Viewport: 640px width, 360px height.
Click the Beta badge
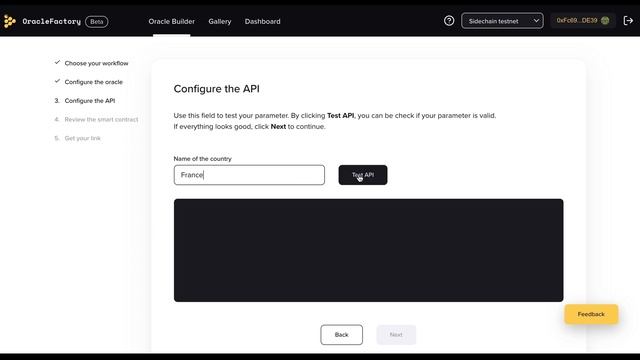97,21
